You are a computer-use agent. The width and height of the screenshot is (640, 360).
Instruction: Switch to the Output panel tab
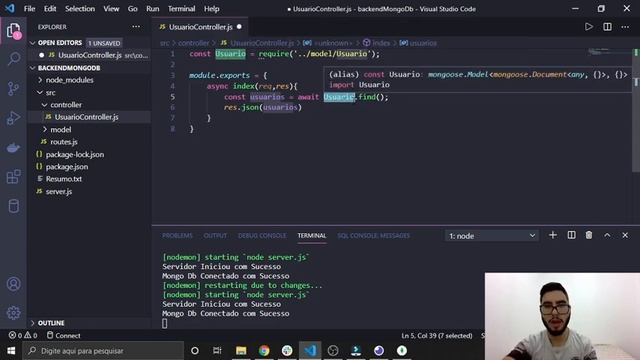tap(215, 236)
